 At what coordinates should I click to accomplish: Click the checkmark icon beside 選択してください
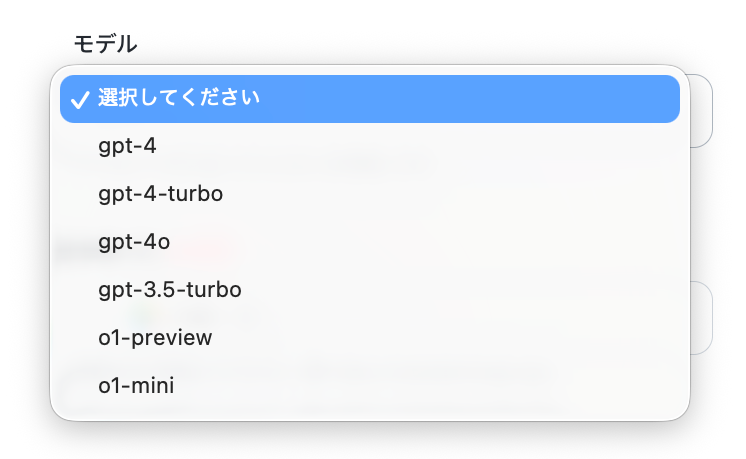[79, 99]
